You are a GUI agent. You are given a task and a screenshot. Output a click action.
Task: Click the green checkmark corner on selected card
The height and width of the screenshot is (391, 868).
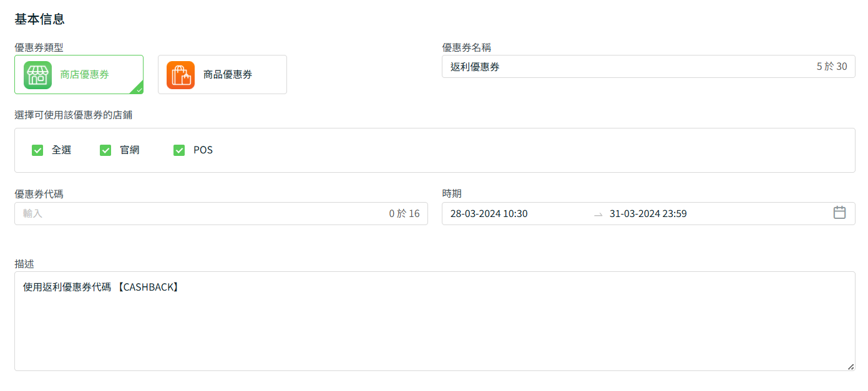pyautogui.click(x=139, y=89)
